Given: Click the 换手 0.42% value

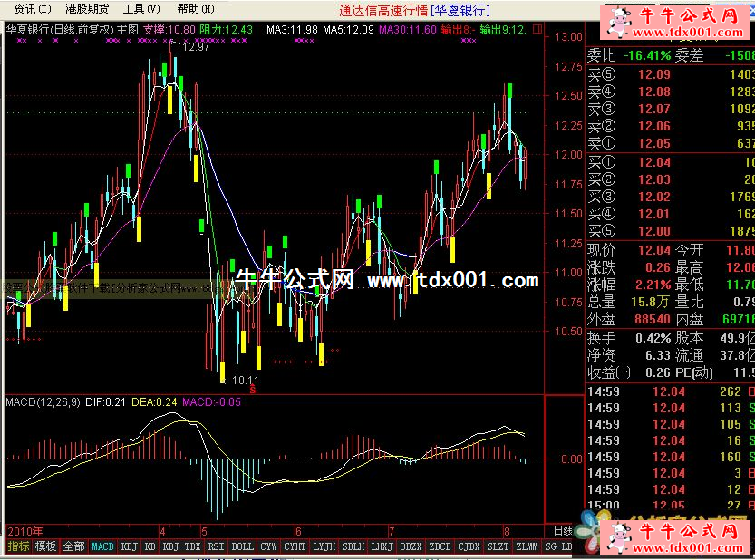Looking at the screenshot, I should (653, 339).
